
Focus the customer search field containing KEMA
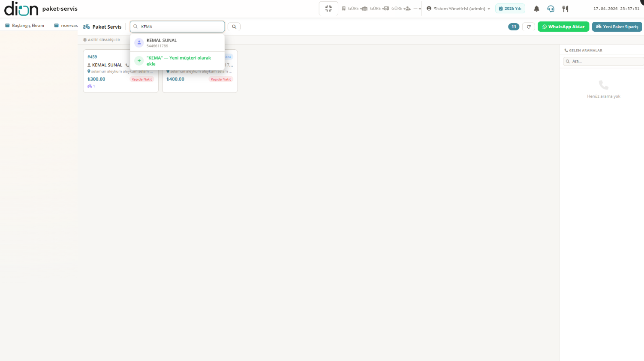(178, 27)
